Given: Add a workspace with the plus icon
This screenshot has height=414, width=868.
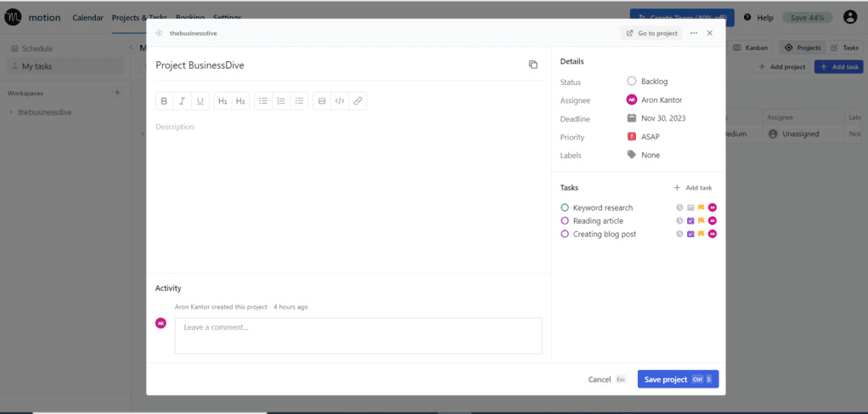Looking at the screenshot, I should point(117,93).
